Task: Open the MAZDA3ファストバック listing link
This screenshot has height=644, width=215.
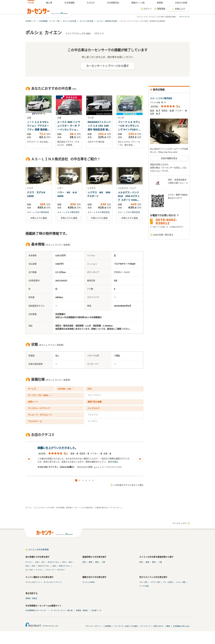Action: [99, 126]
